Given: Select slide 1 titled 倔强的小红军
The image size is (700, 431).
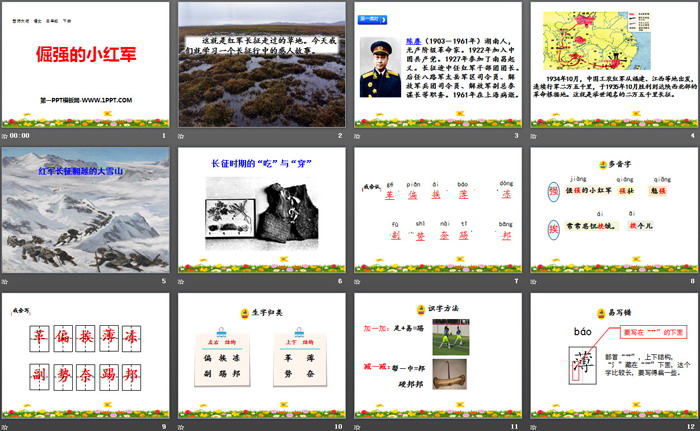Looking at the screenshot, I should tap(86, 64).
